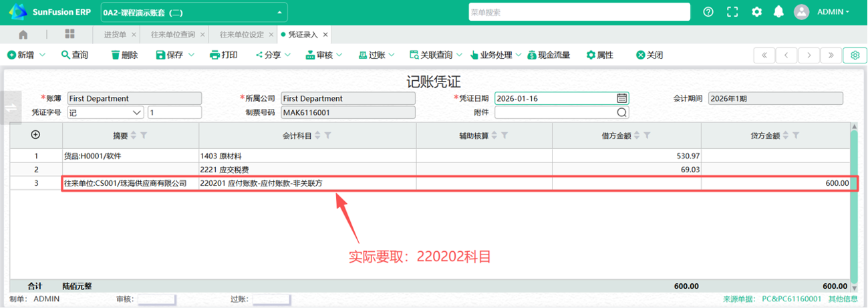Screen dimensions: 868x308
Task: Click the home icon tab
Action: click(x=23, y=34)
